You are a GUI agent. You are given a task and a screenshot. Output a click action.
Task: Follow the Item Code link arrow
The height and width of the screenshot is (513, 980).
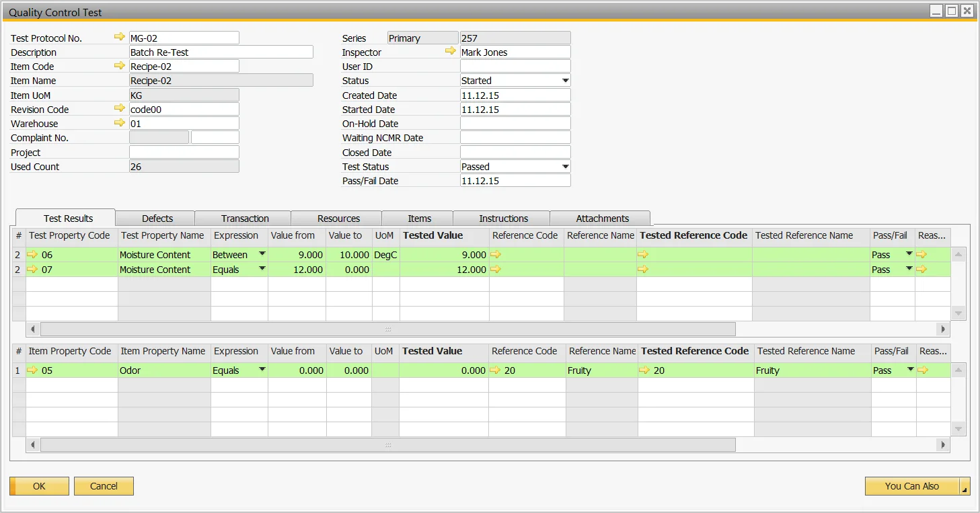120,65
